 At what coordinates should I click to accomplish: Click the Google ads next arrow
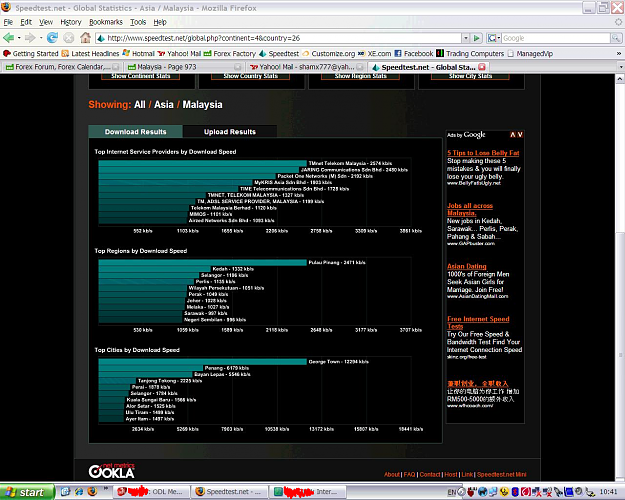pyautogui.click(x=520, y=135)
